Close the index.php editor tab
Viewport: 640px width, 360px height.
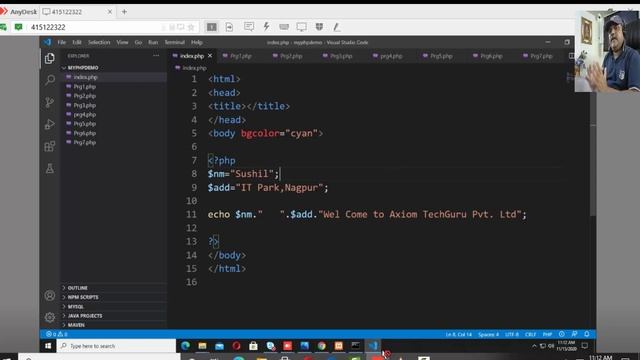coord(210,56)
